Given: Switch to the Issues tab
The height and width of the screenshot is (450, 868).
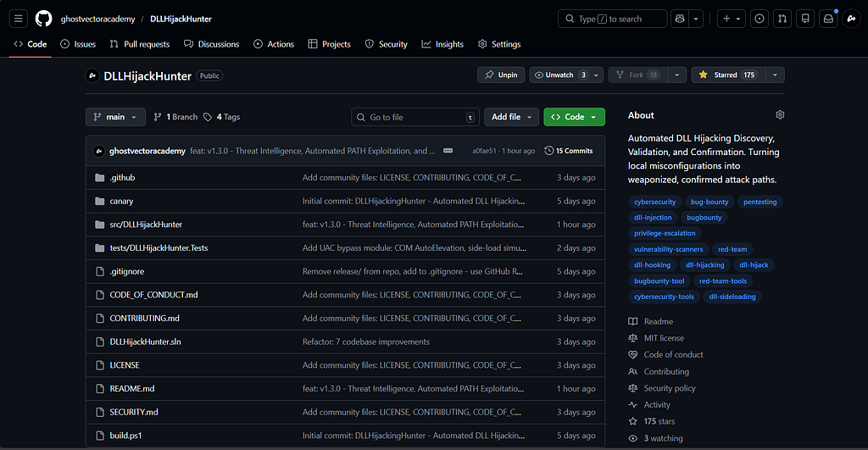Looking at the screenshot, I should point(78,44).
